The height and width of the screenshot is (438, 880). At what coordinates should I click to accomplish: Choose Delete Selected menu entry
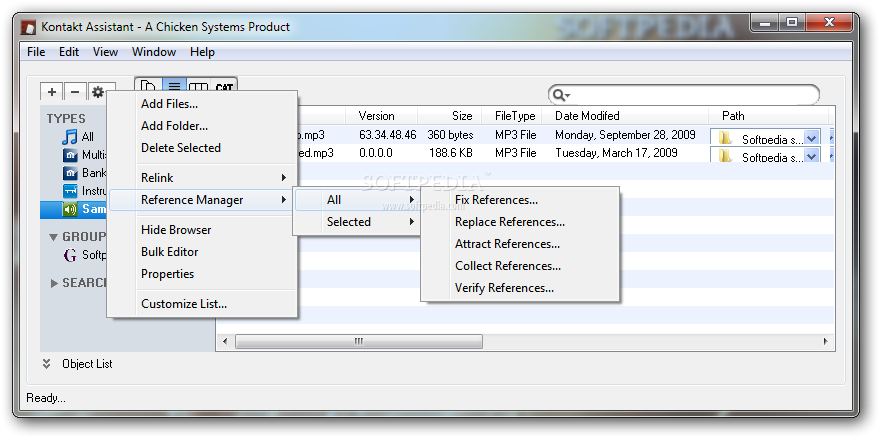coord(202,148)
